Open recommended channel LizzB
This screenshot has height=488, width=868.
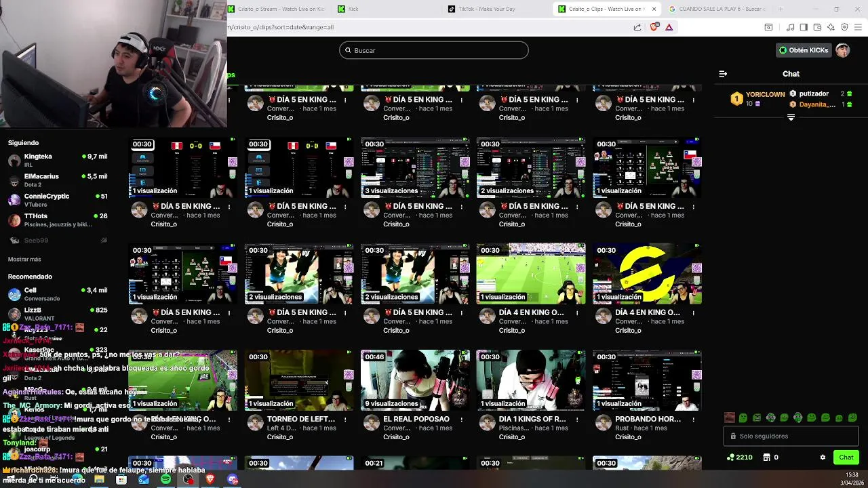(x=58, y=314)
